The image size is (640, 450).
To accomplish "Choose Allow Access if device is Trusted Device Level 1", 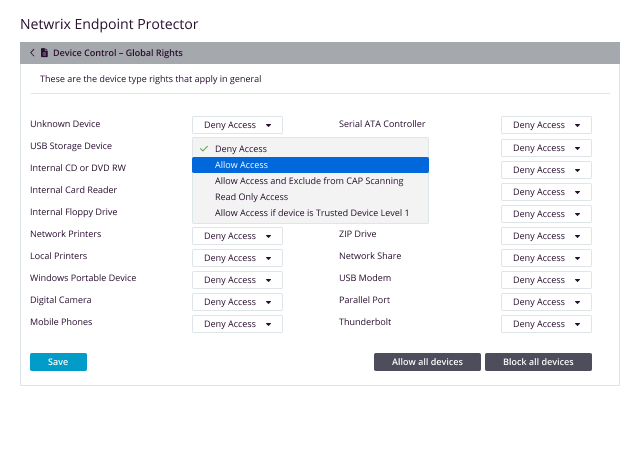I will [310, 213].
